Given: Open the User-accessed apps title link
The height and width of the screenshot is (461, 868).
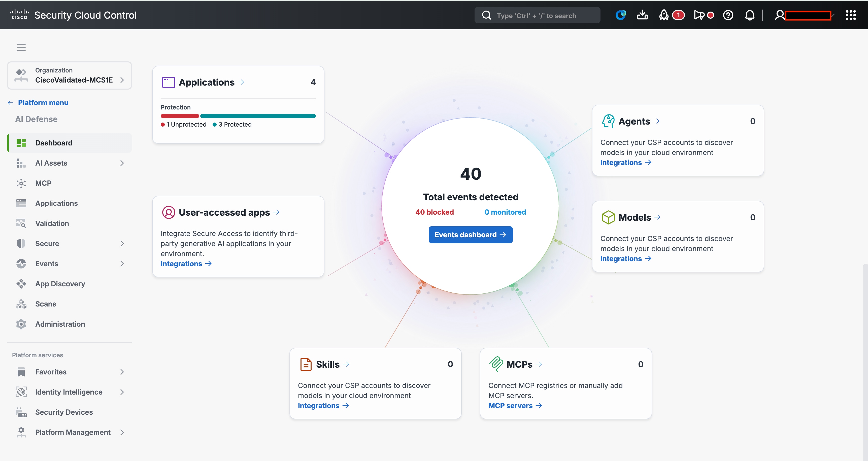Looking at the screenshot, I should 229,212.
